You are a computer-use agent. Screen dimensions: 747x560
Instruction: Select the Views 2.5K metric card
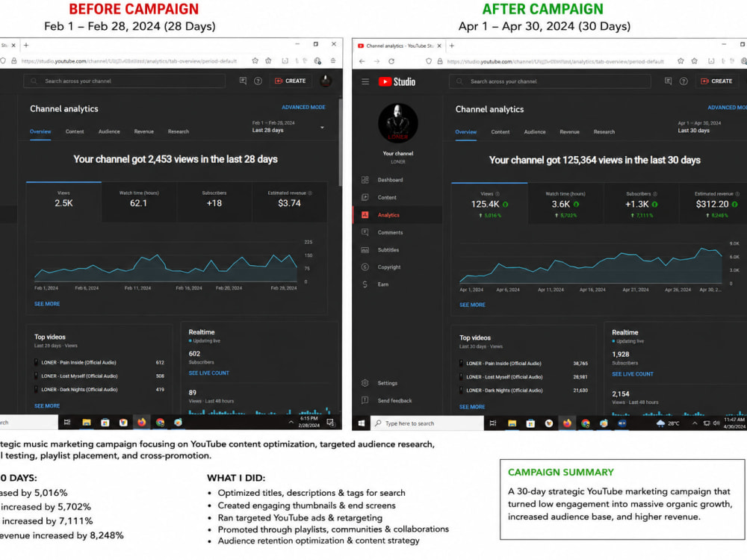coord(63,202)
